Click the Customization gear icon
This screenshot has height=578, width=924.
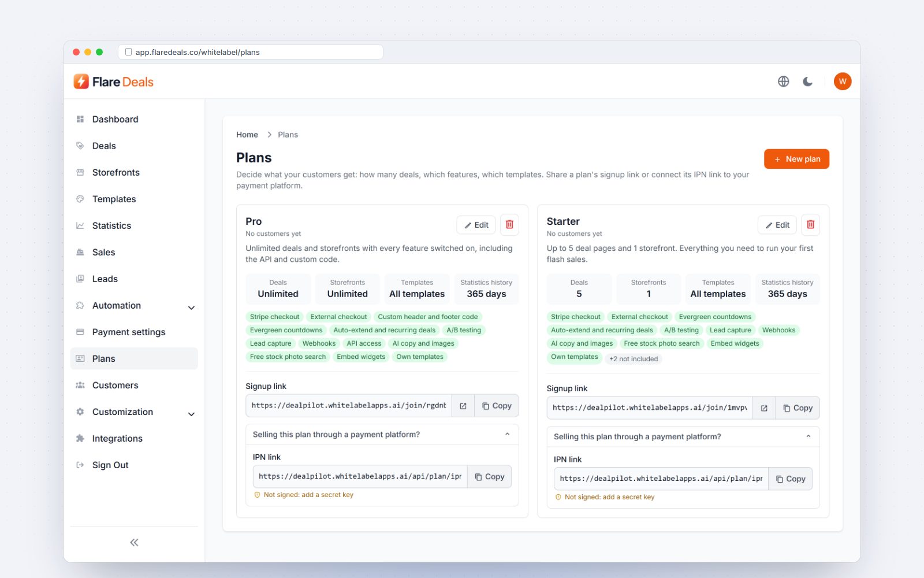[80, 412]
